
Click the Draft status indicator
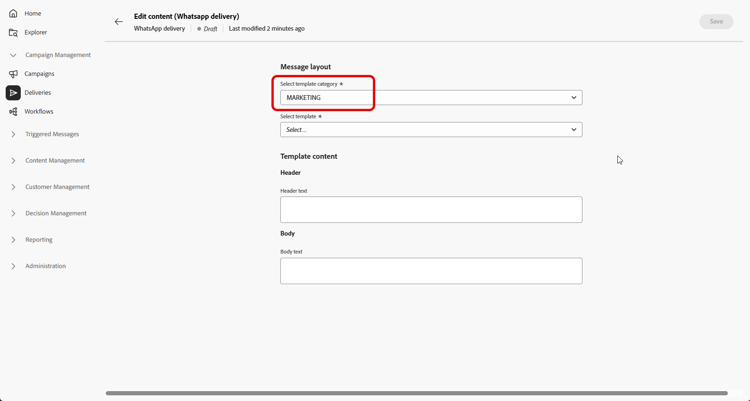[x=208, y=29]
